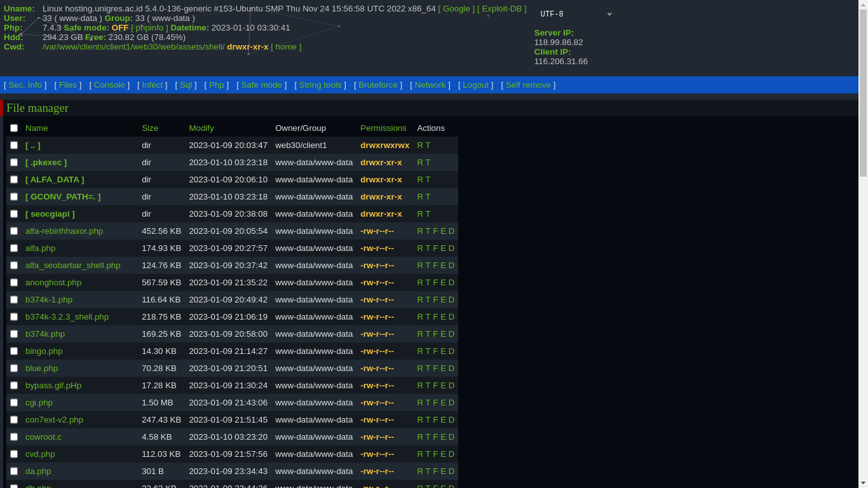868x488 pixels.
Task: Click the Cwd path /var/www/clients/client1/web30/web/assets/shell/
Action: (x=133, y=47)
